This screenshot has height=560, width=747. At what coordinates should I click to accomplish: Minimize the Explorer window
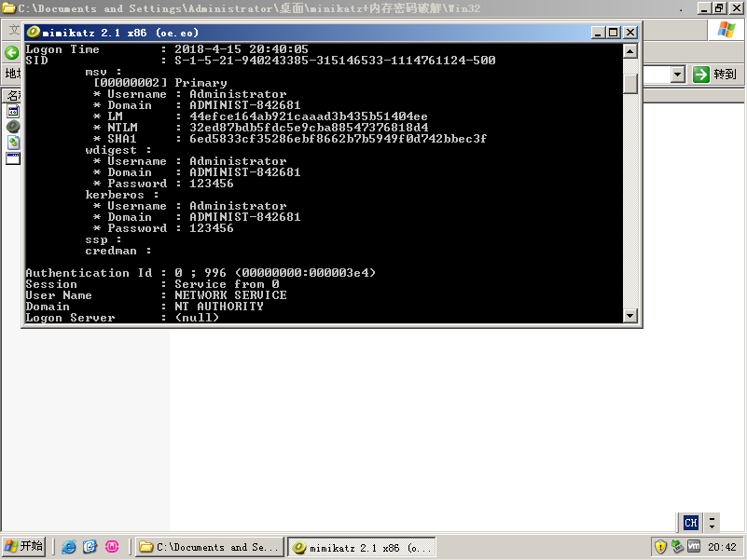coord(705,8)
